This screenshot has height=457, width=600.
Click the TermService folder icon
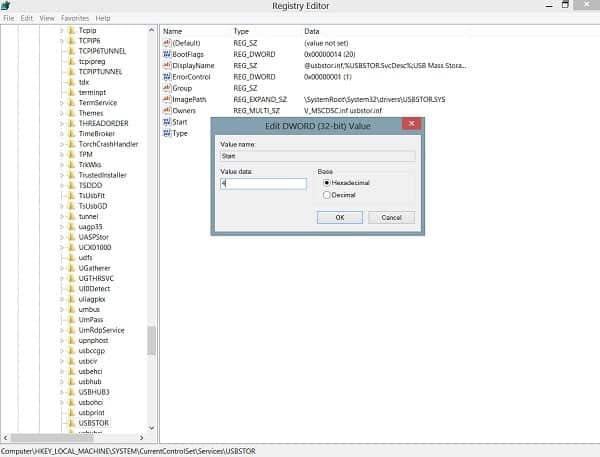tap(71, 103)
